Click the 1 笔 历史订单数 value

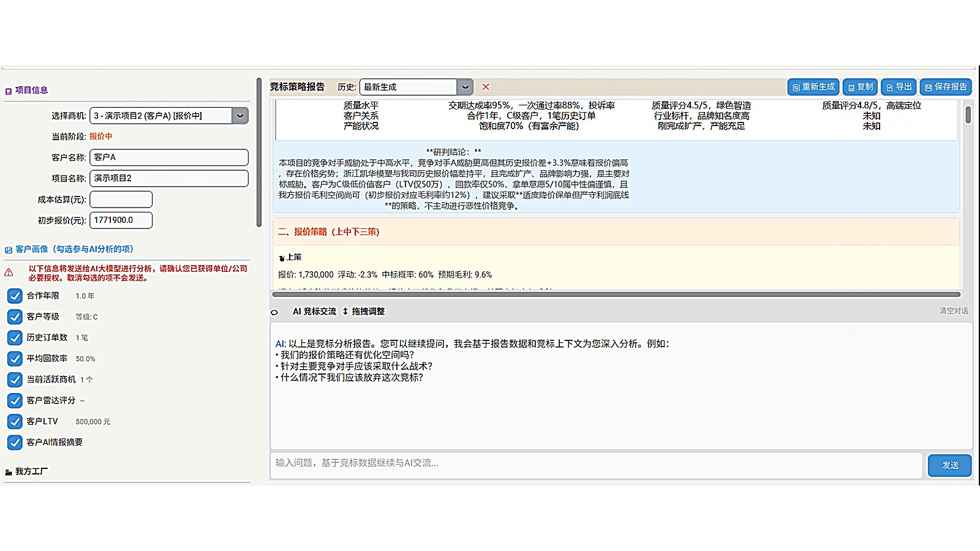tap(82, 338)
